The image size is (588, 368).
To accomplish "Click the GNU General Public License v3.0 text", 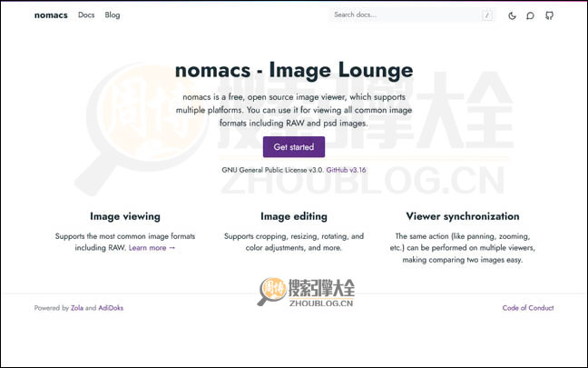I will point(272,170).
